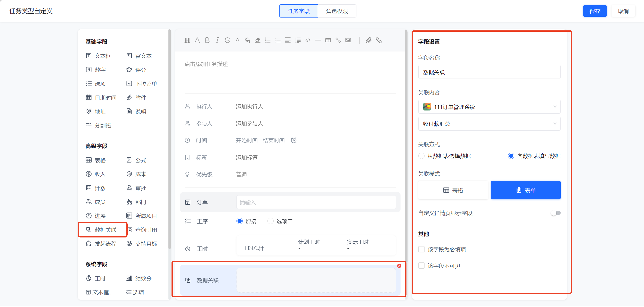Select 焊接 radio in 工序 field
The height and width of the screenshot is (307, 644).
tap(240, 221)
